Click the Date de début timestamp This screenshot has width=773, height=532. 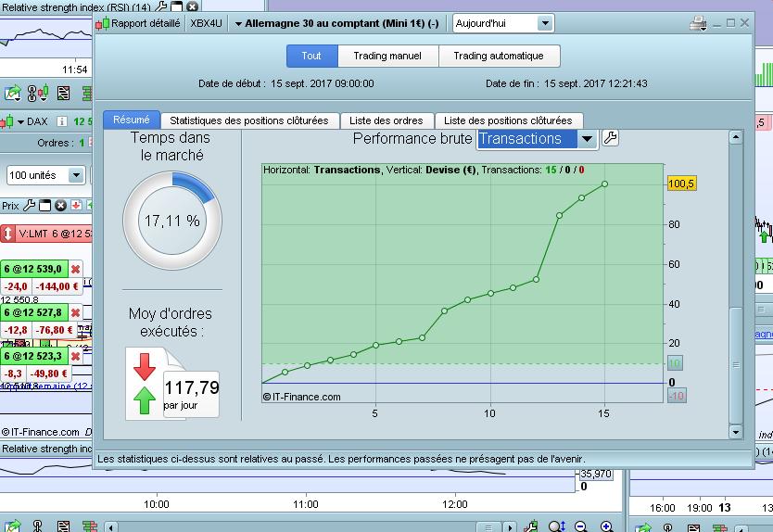coord(322,83)
